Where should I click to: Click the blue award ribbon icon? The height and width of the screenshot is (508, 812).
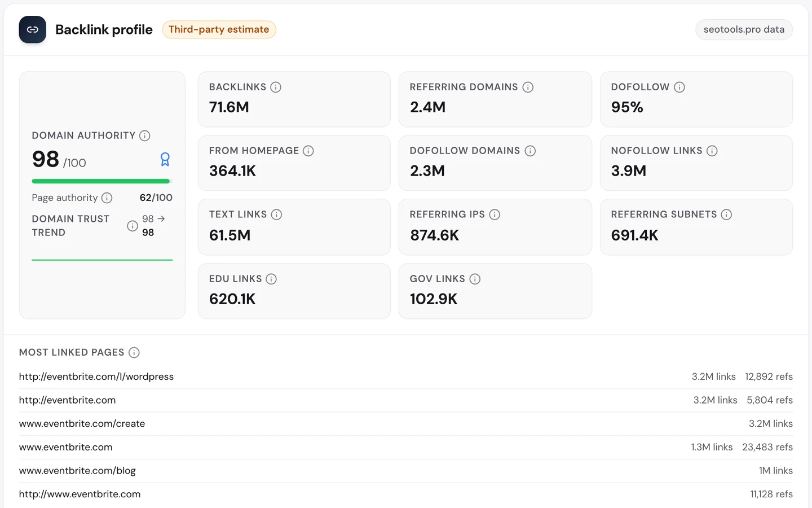coord(165,159)
